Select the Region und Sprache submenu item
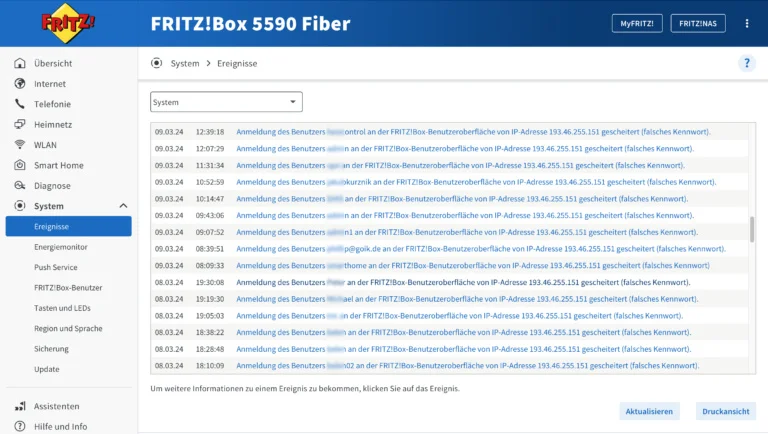This screenshot has height=434, width=768. (68, 328)
